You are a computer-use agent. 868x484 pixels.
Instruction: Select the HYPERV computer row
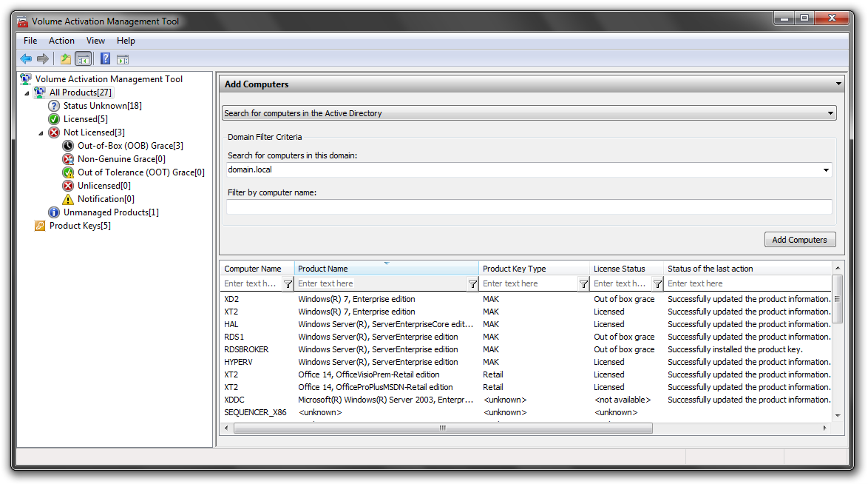526,362
